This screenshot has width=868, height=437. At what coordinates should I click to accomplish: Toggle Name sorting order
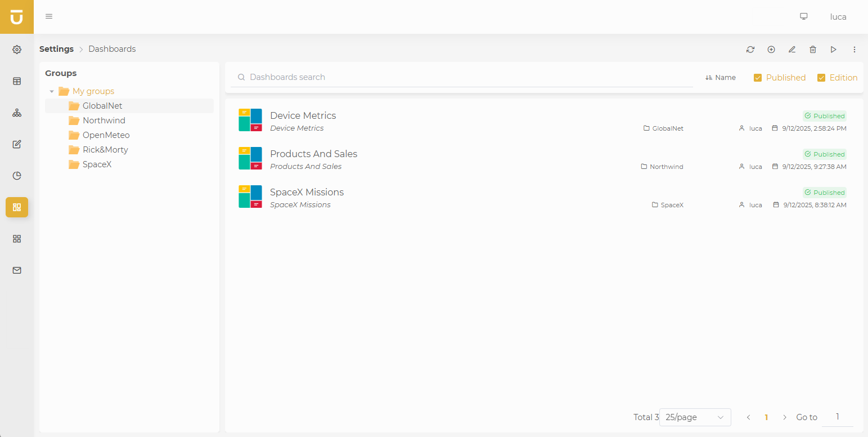click(721, 77)
